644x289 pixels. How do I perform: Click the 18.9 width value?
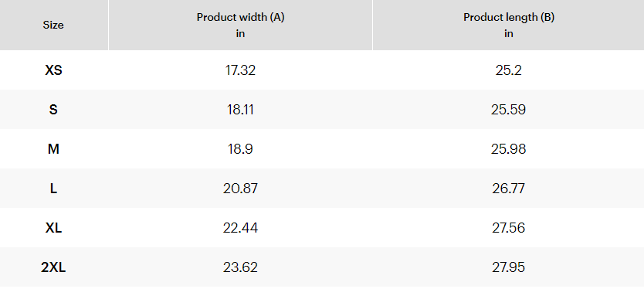click(x=240, y=149)
